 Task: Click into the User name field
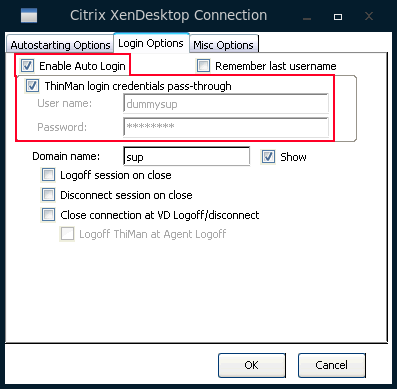point(226,104)
